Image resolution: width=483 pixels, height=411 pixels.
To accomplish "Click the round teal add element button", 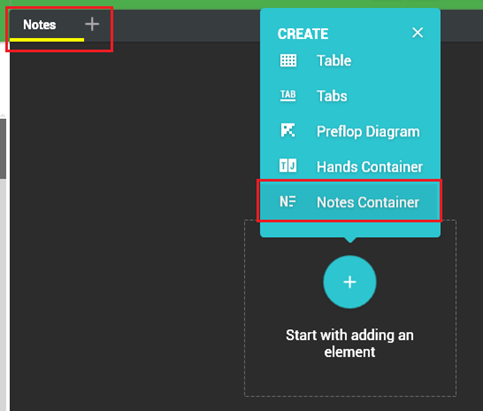I will coord(350,282).
